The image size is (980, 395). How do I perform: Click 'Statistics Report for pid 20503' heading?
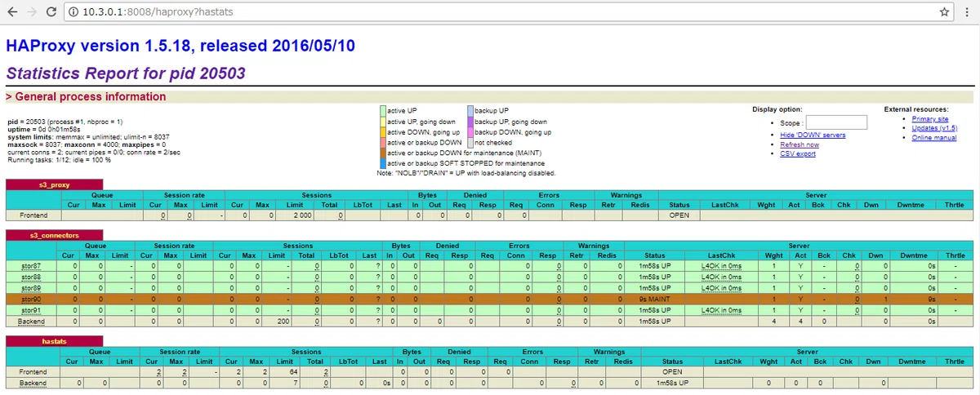pos(126,73)
